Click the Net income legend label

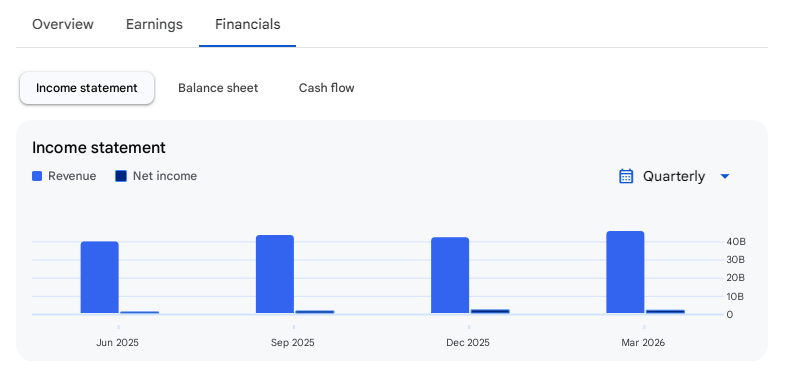click(165, 176)
